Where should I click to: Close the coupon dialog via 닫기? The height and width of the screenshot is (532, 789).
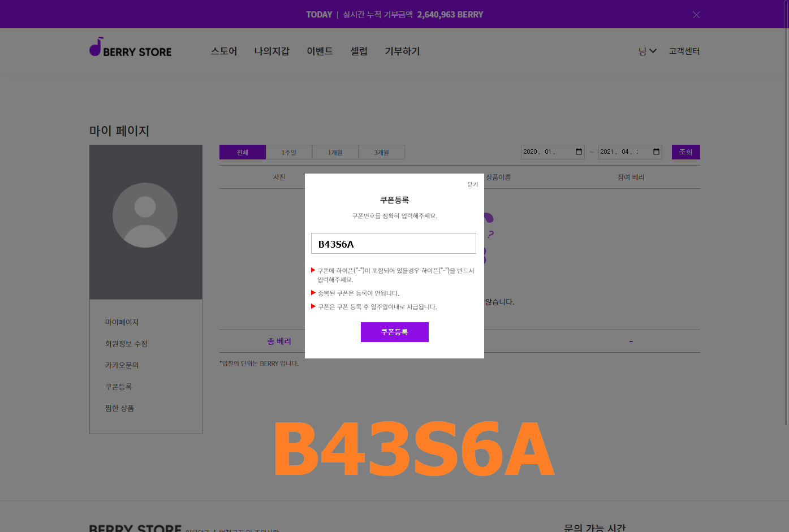(473, 184)
